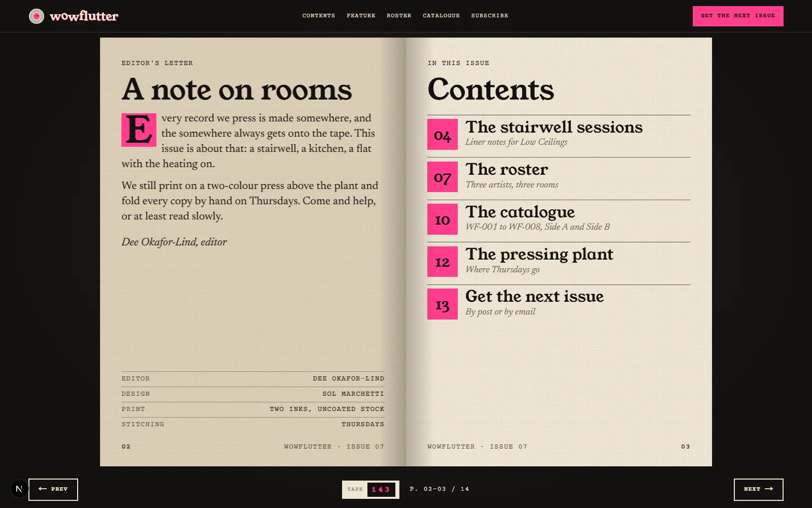Select the pink 12 page number tile

tap(443, 262)
